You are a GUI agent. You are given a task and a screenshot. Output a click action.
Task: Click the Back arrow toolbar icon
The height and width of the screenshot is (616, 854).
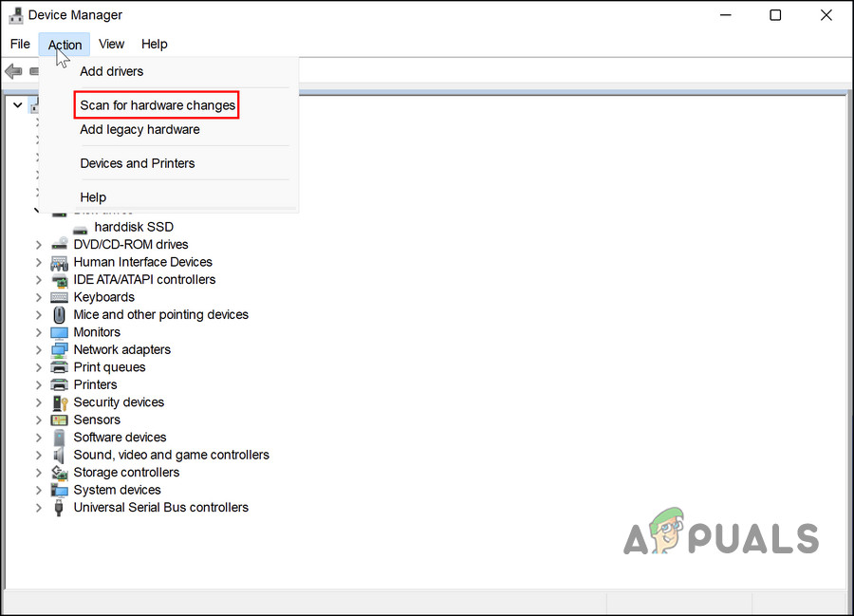[x=13, y=71]
